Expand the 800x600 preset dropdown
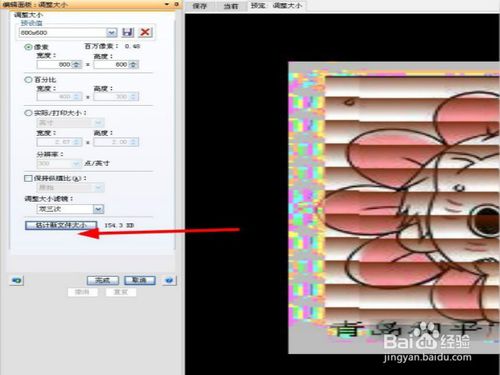 111,32
